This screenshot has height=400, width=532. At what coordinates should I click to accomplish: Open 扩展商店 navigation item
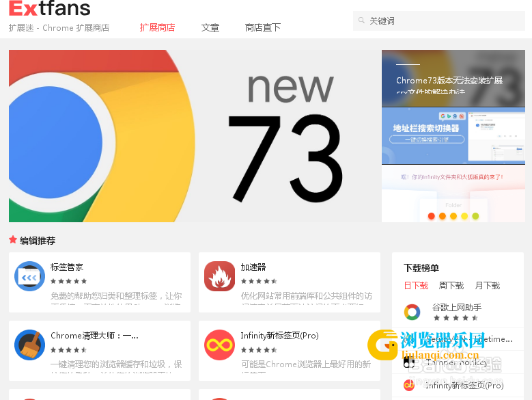click(157, 27)
